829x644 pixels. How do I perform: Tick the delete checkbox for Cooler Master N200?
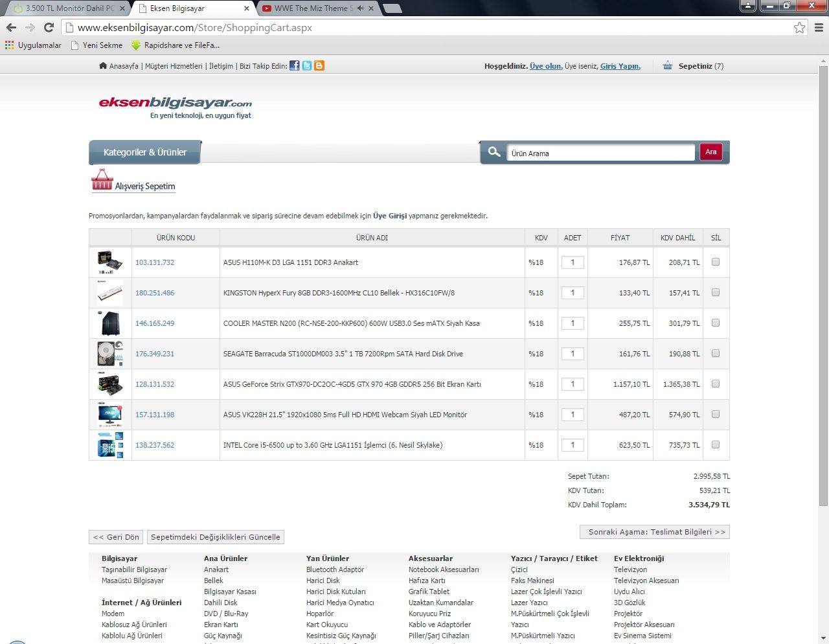[x=716, y=323]
